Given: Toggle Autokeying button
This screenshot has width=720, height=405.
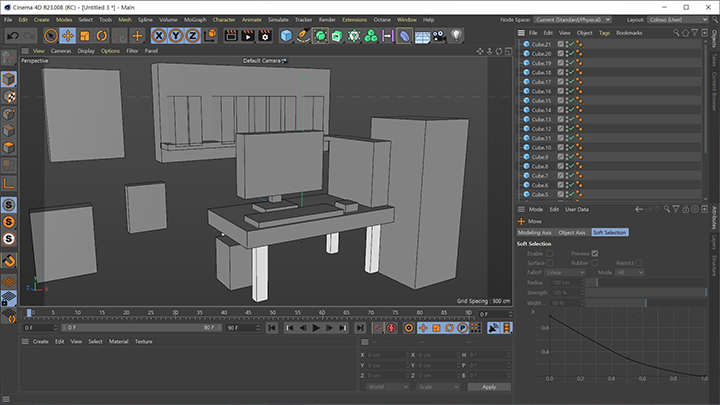Looking at the screenshot, I should coord(391,328).
